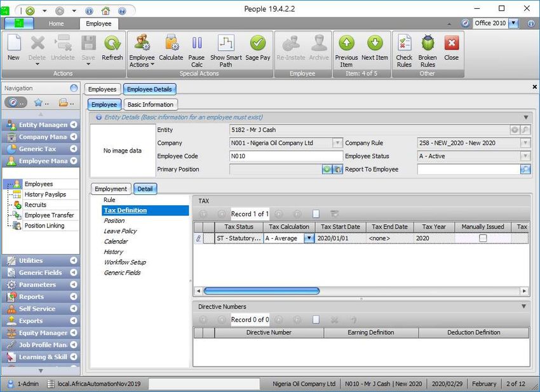The width and height of the screenshot is (540, 392).
Task: Run Calculate for this employee
Action: (171, 48)
